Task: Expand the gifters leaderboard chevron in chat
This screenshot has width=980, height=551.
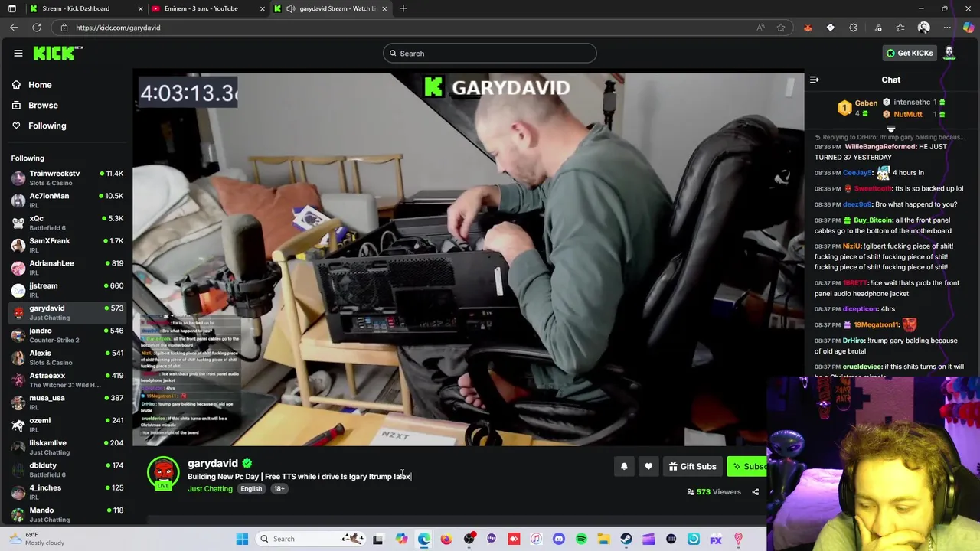Action: click(890, 129)
